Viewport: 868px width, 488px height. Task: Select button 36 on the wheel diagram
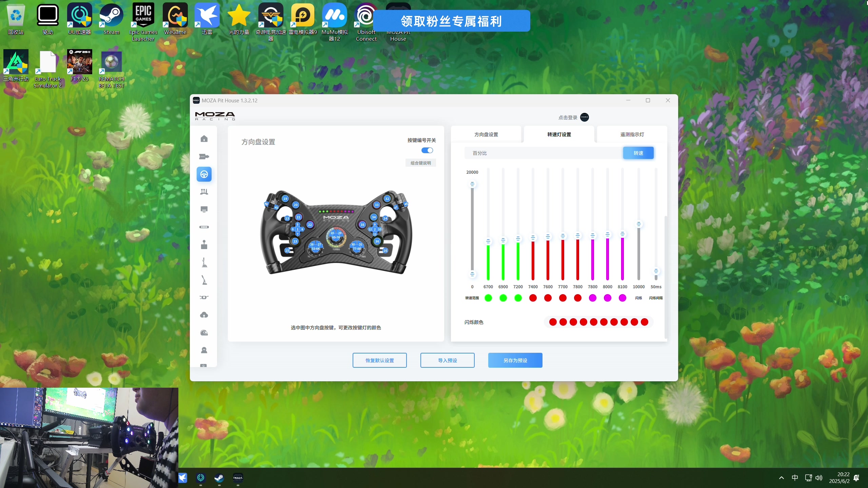tap(377, 241)
